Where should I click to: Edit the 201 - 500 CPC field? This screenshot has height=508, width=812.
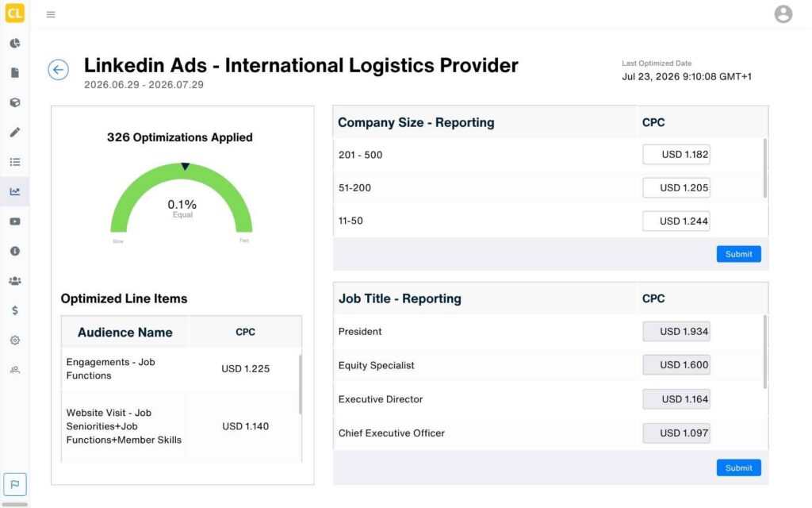point(676,155)
